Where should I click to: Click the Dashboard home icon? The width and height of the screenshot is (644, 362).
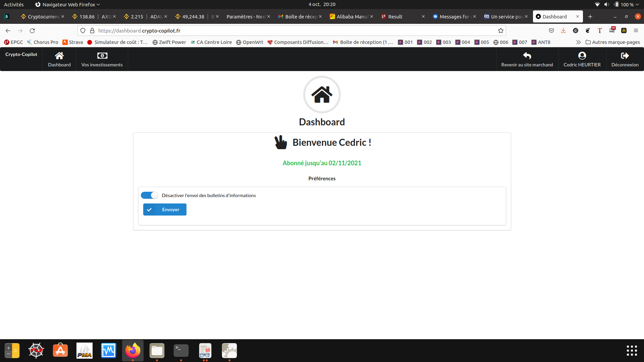point(59,55)
